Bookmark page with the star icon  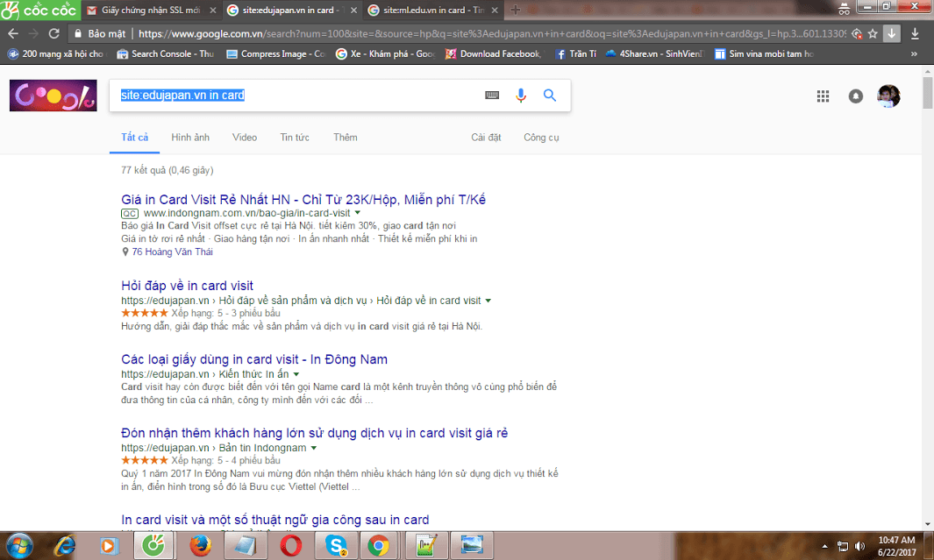[873, 34]
